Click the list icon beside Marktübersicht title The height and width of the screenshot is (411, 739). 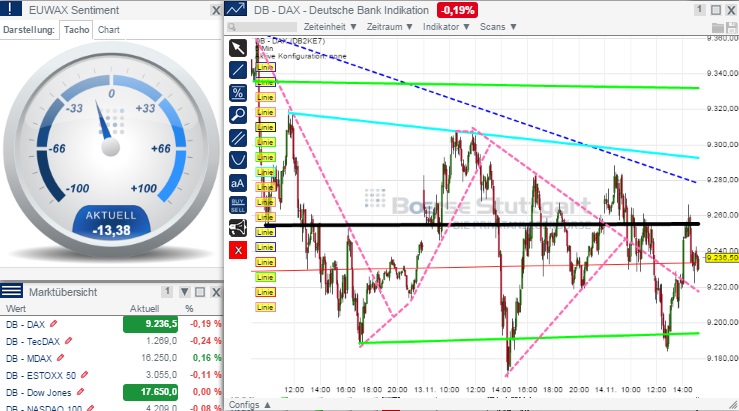[x=11, y=291]
